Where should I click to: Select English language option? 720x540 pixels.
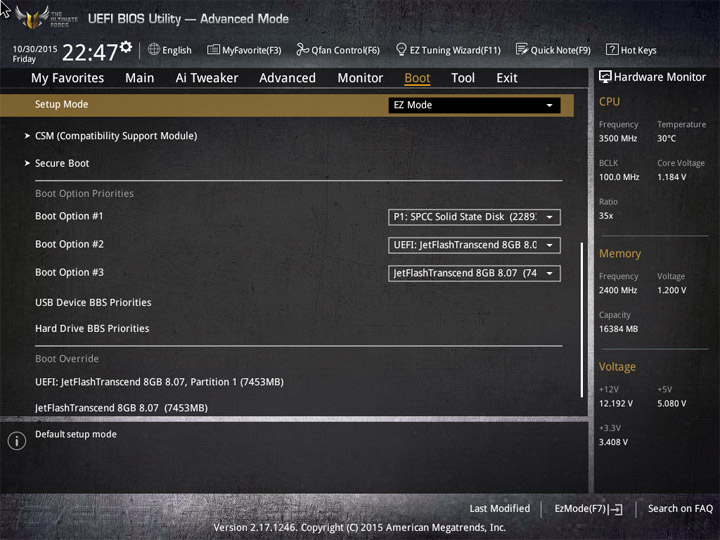coord(177,50)
